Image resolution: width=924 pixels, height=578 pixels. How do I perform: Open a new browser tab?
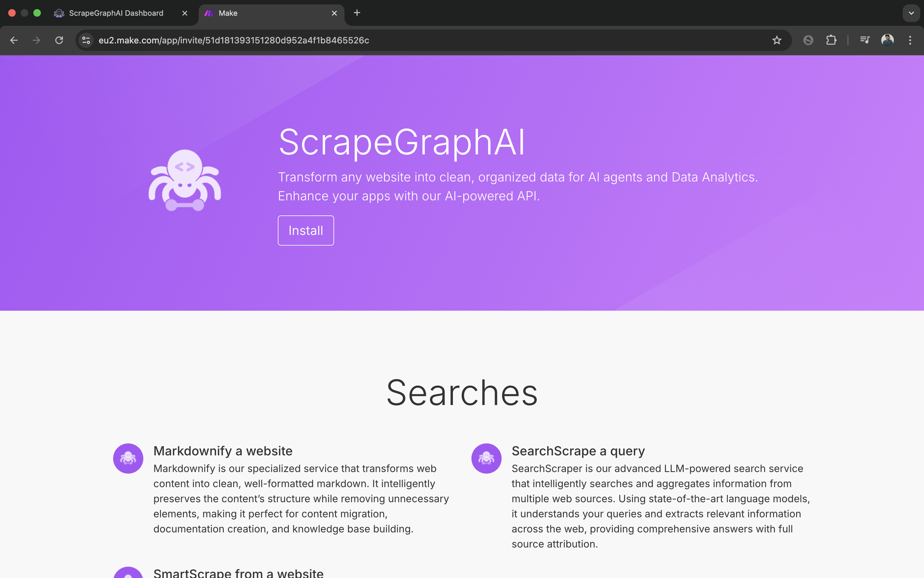coord(357,13)
